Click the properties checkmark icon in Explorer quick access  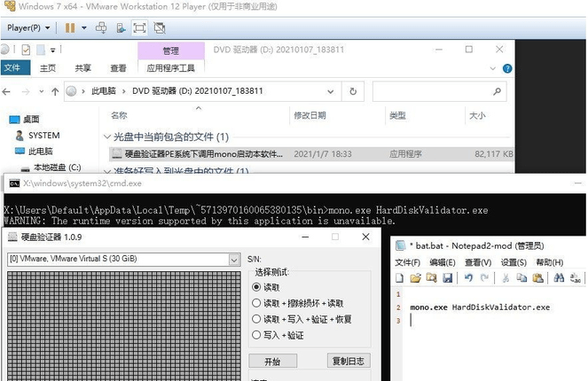(26, 50)
